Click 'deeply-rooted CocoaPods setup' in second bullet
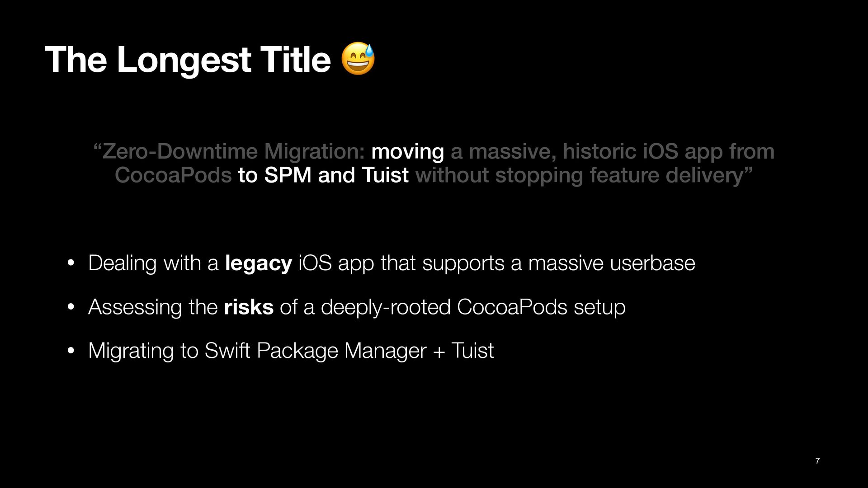The image size is (868, 488). click(473, 307)
